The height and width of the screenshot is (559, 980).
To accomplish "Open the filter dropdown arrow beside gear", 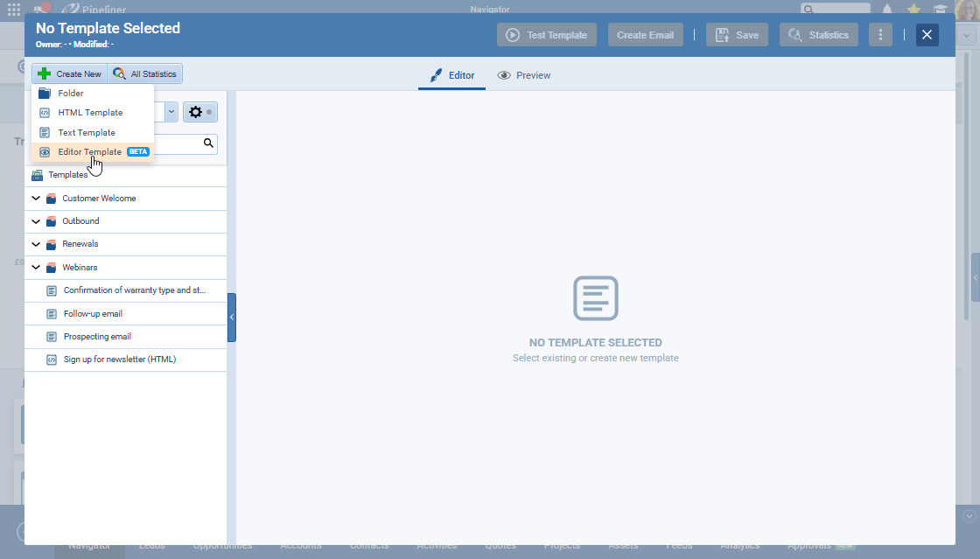I will pyautogui.click(x=171, y=112).
